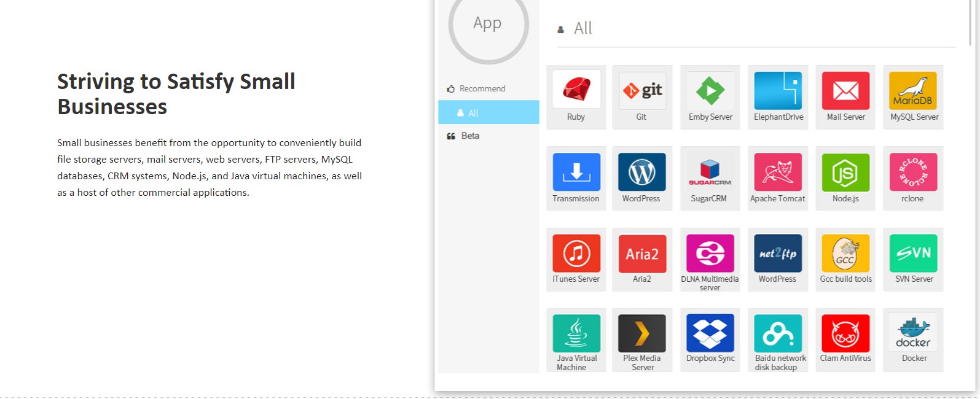Select the MySQL Server MariaDB icon

point(913,90)
